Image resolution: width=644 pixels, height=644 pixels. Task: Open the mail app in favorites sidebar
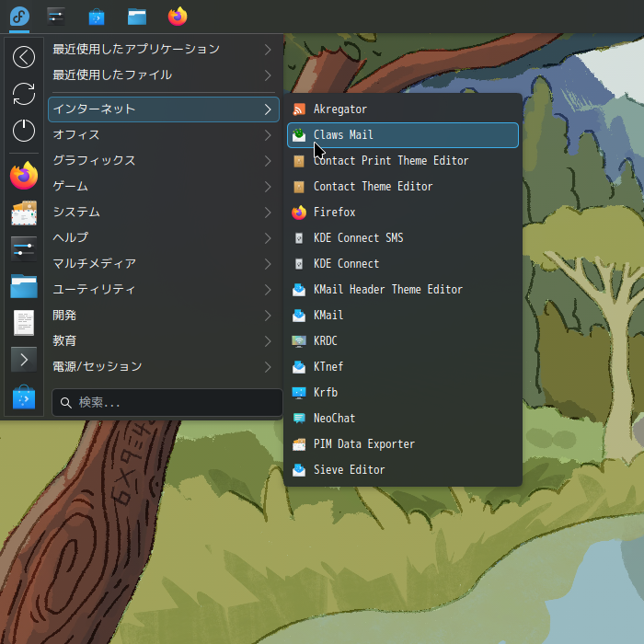24,213
